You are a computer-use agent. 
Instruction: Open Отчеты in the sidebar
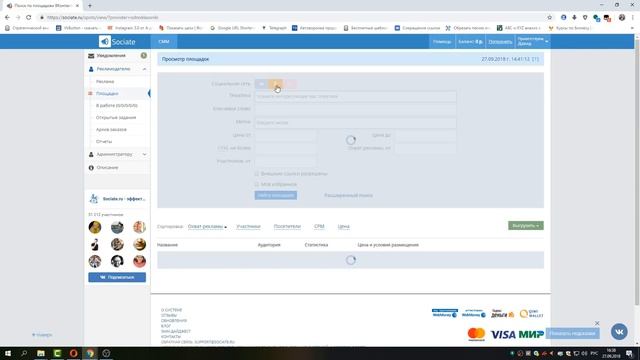coord(104,141)
